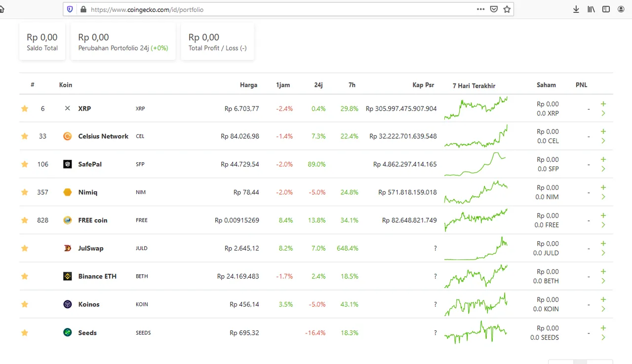Sort table by Koin column header
Screen dimensions: 632x364
(x=66, y=85)
